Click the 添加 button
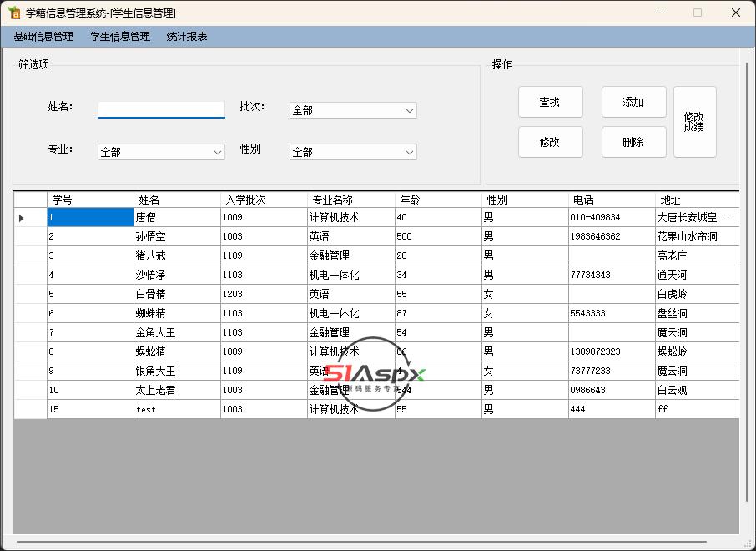756x551 pixels. (x=633, y=102)
